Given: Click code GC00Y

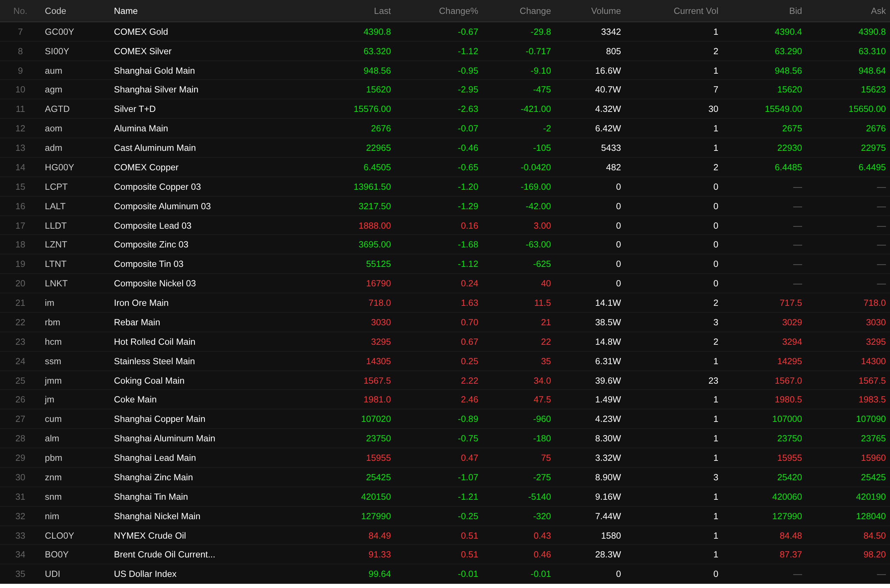Looking at the screenshot, I should click(59, 32).
